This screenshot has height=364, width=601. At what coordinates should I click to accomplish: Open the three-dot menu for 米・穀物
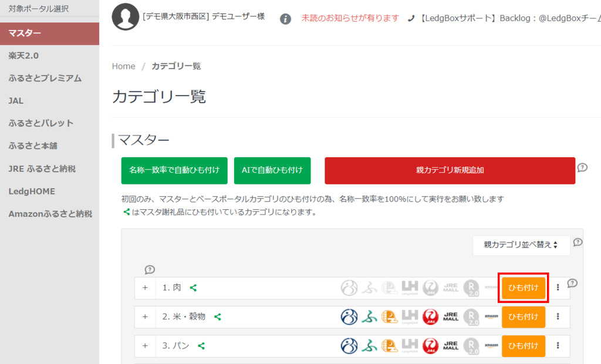[558, 317]
